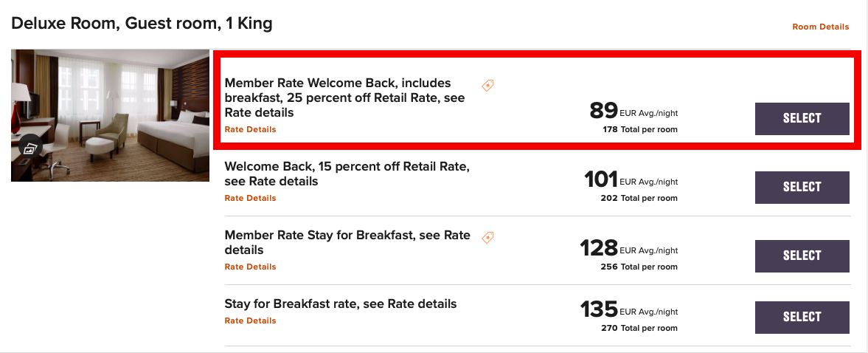
Task: Select the 101 EUR Welcome Back rate
Action: coord(802,187)
